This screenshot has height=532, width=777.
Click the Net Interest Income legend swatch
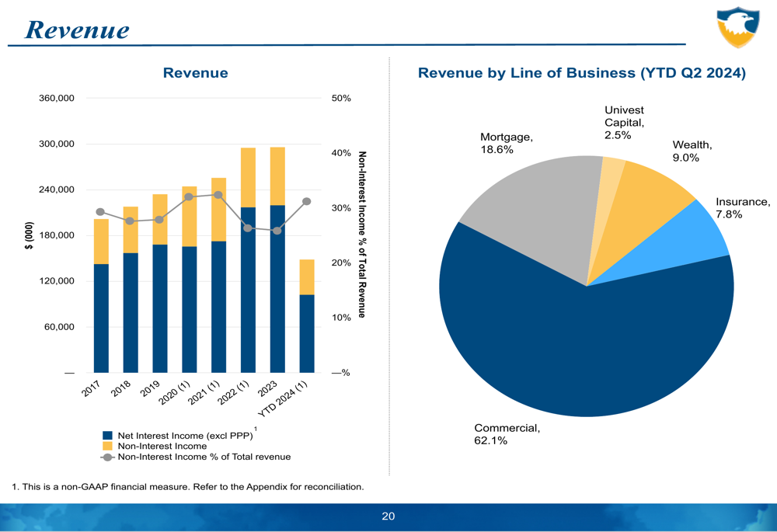[107, 436]
